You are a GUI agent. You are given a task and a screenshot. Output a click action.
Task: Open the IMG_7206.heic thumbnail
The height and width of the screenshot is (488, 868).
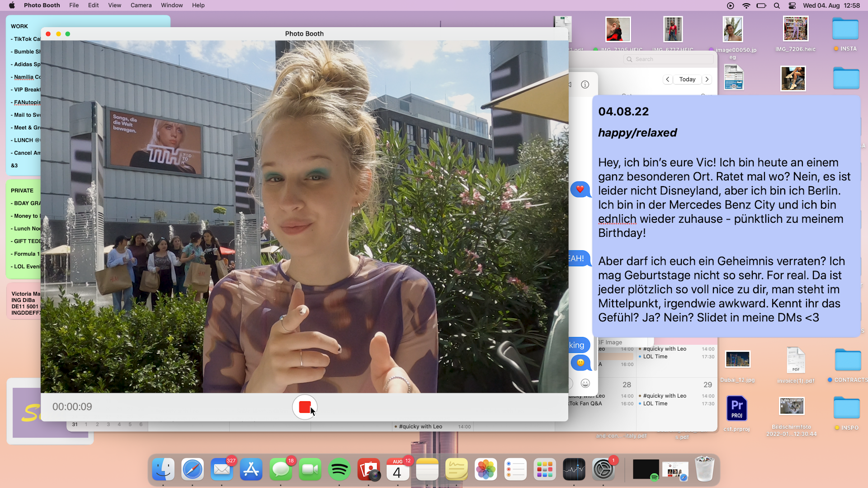[795, 29]
